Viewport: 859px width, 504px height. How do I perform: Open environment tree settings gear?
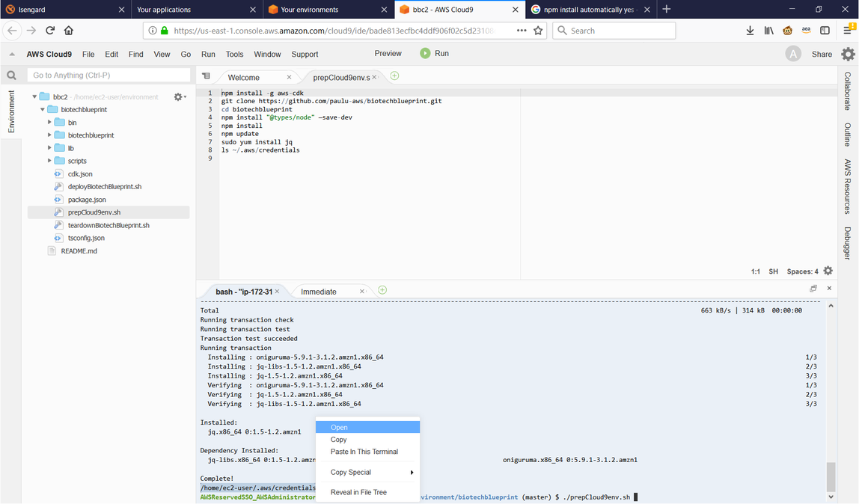coord(179,97)
